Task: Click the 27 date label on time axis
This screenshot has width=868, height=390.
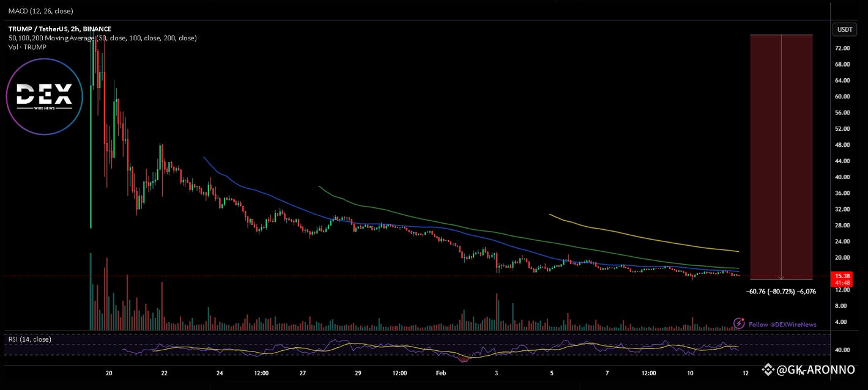Action: (x=303, y=372)
